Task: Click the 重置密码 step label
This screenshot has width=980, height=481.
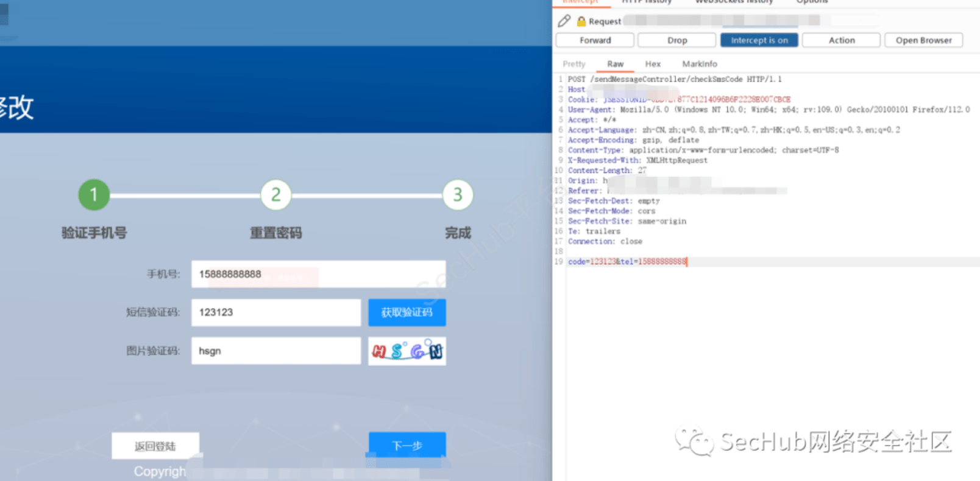Action: [x=276, y=233]
